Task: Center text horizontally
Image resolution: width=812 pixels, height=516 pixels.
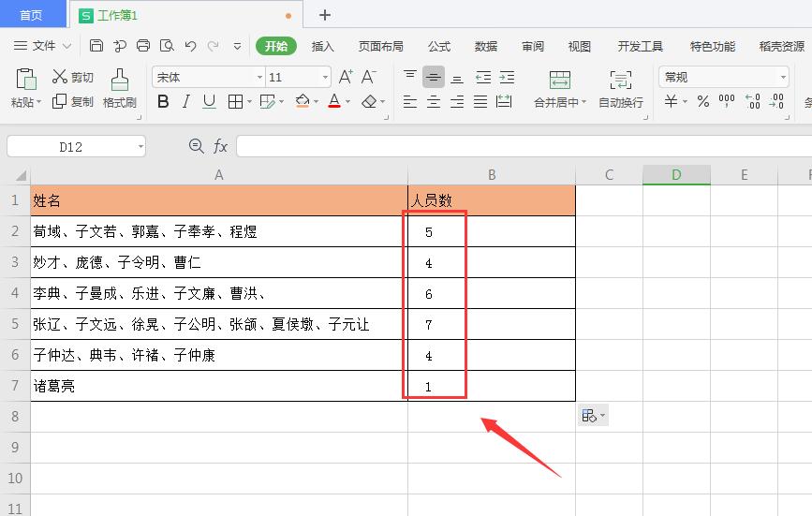Action: (434, 101)
